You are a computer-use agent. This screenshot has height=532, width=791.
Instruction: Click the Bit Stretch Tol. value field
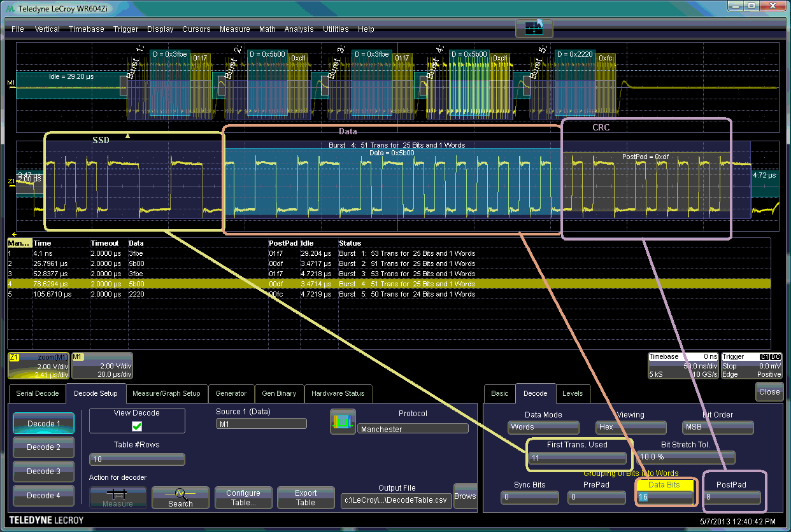687,457
